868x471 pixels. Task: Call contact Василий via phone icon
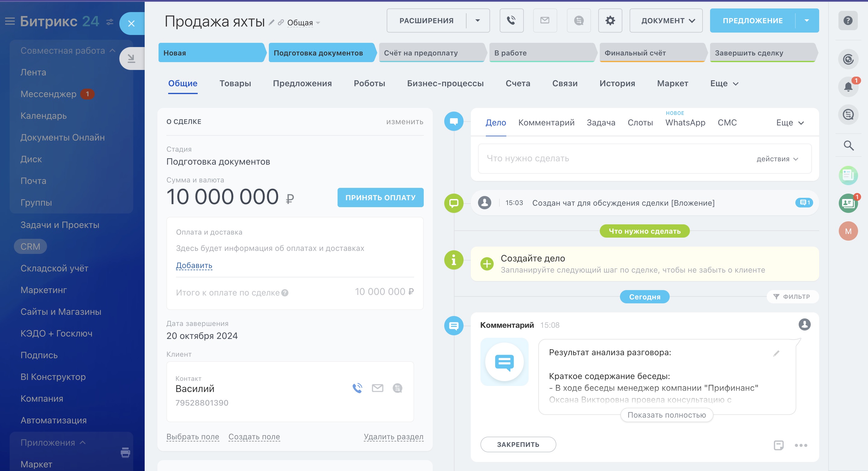[x=357, y=388]
